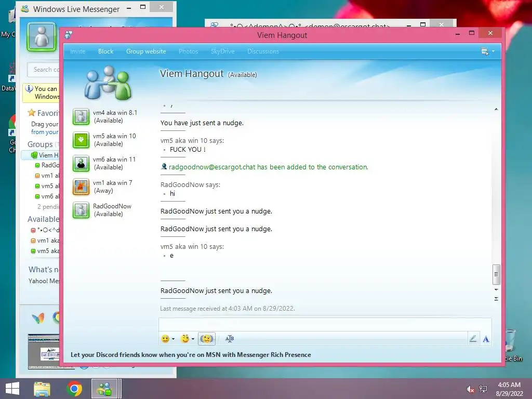Image resolution: width=532 pixels, height=399 pixels.
Task: Open the winks picker icon
Action: click(x=185, y=339)
